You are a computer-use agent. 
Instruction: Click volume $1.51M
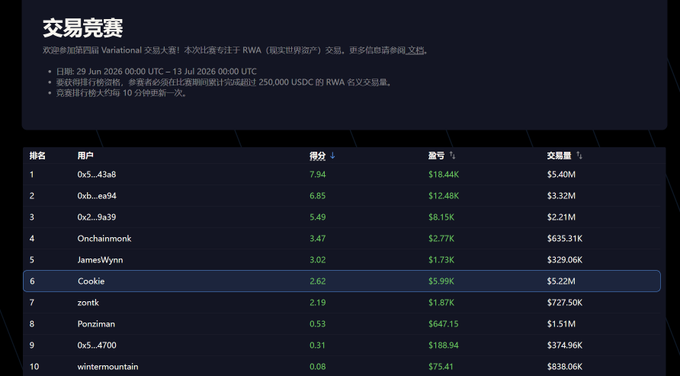561,324
